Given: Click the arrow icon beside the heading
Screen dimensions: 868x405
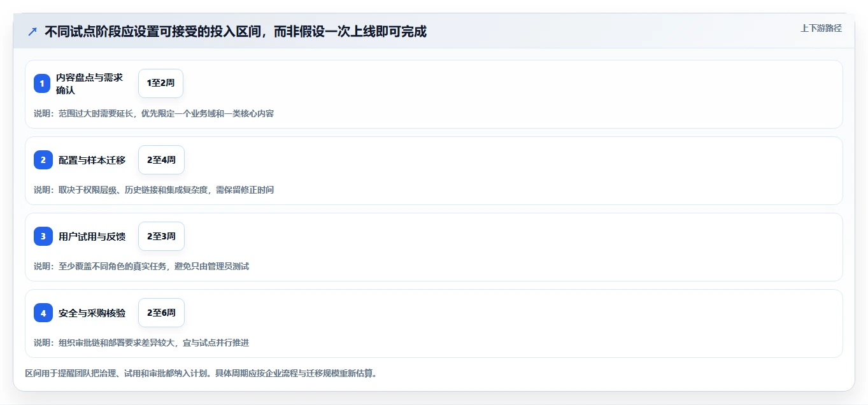Looking at the screenshot, I should 32,32.
